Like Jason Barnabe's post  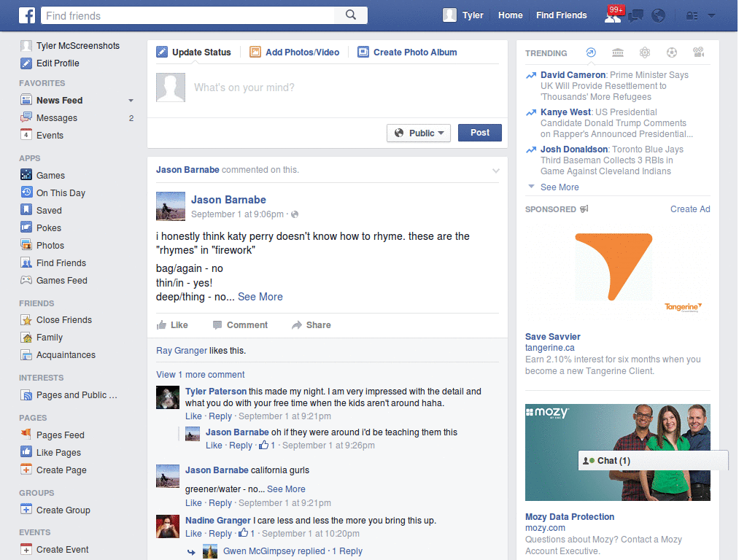click(x=172, y=325)
